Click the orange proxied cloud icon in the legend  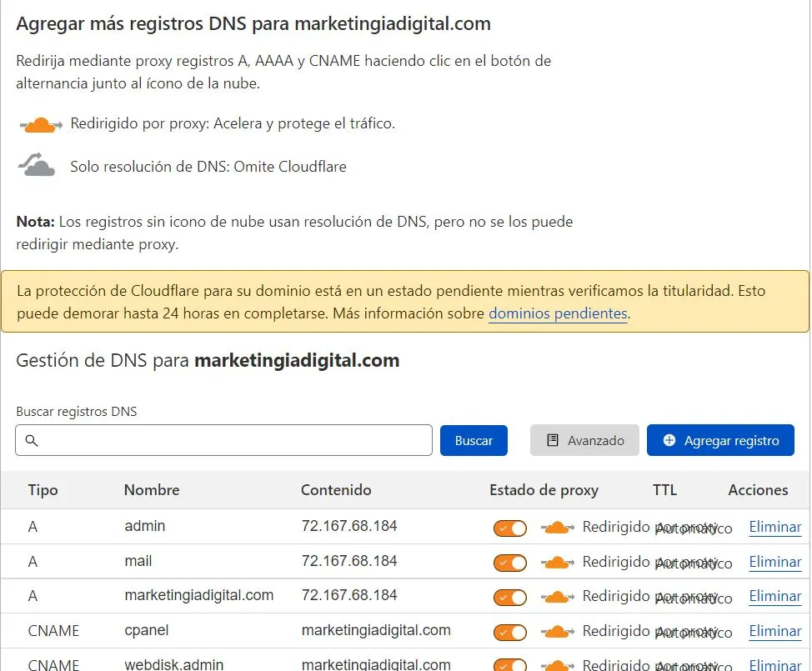point(41,125)
